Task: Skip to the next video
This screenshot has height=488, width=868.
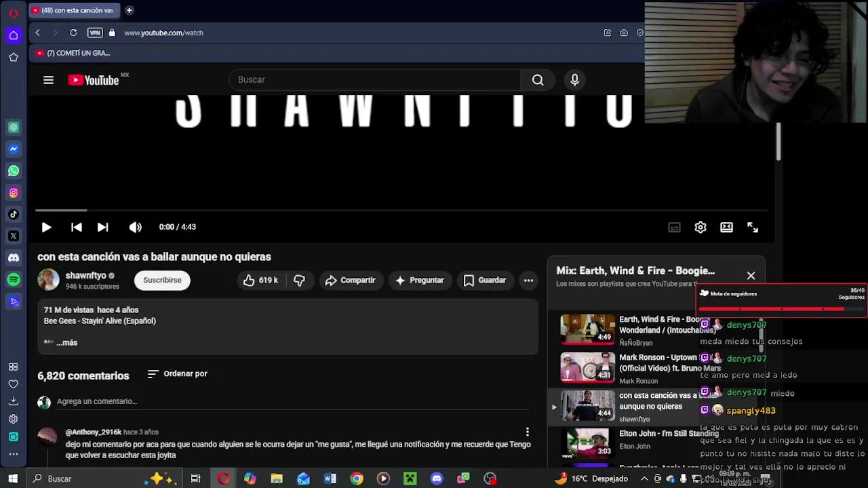Action: point(102,227)
